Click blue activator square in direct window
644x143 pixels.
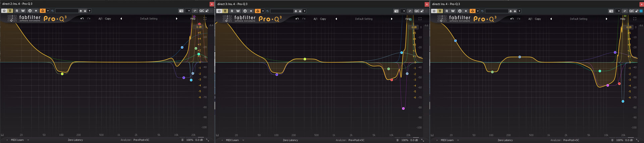(x=641, y=11)
